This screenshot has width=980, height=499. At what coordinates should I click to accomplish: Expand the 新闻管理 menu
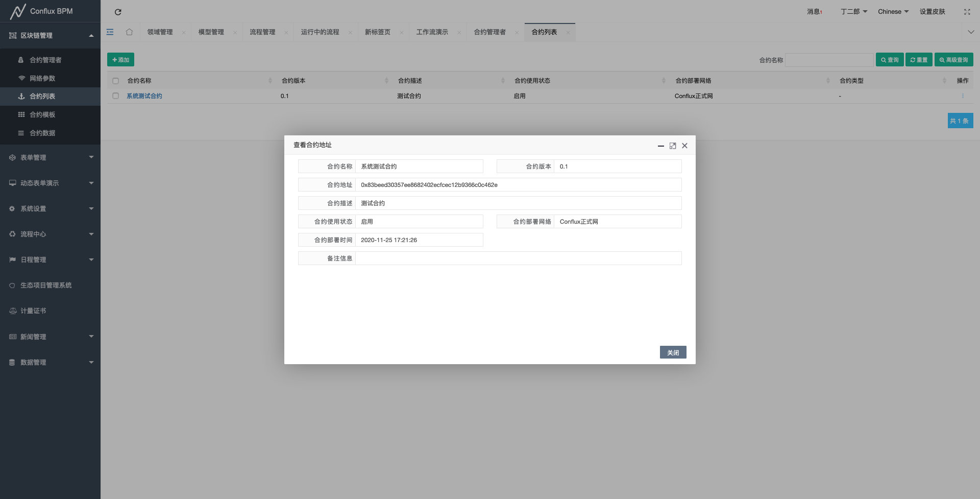[50, 337]
